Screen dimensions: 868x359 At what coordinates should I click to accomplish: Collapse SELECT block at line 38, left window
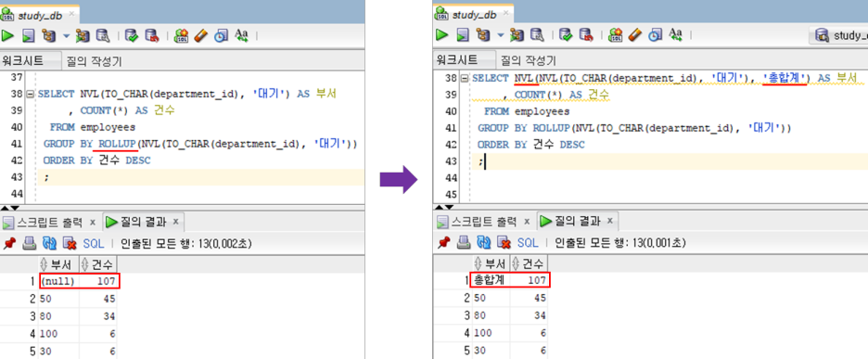coord(30,95)
